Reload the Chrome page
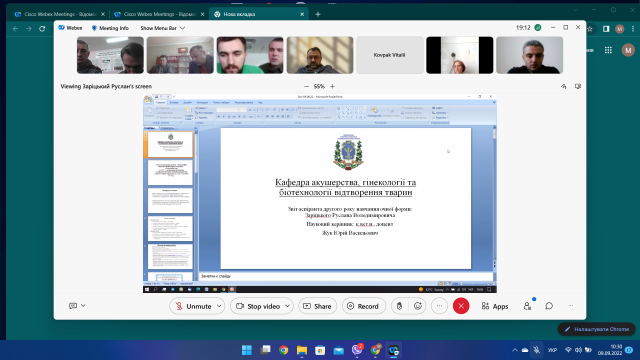The image size is (640, 360). 42,29
